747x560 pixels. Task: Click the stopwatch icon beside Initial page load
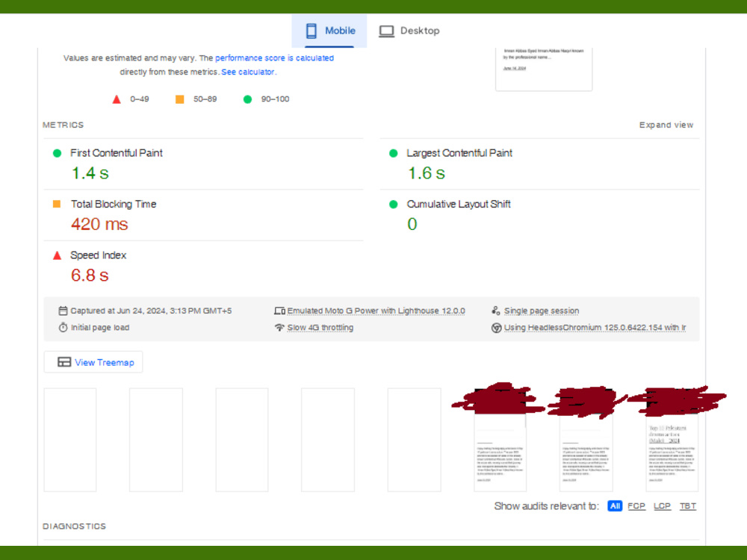[63, 327]
